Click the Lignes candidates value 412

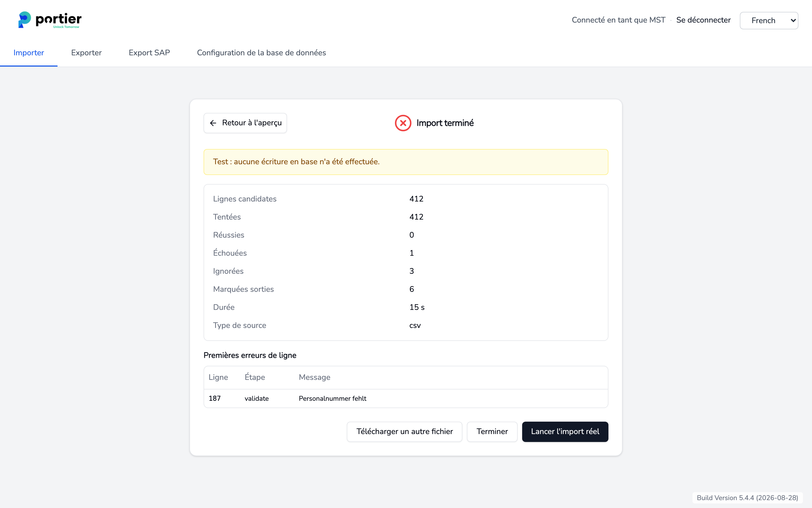(416, 199)
